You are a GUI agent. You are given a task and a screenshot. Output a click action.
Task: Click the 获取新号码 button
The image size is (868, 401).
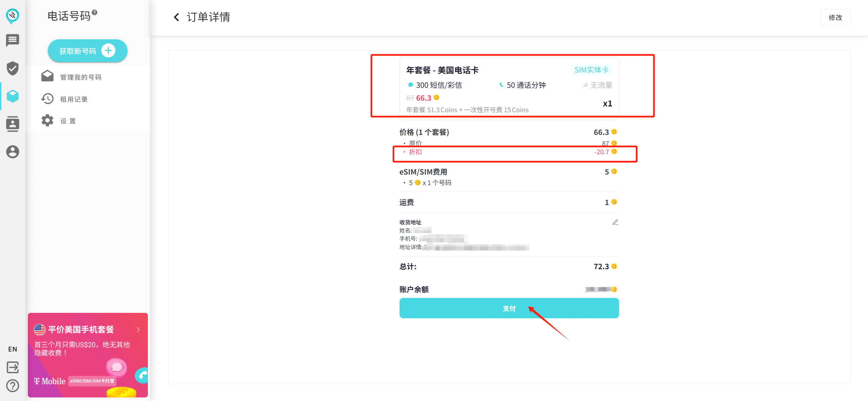88,51
